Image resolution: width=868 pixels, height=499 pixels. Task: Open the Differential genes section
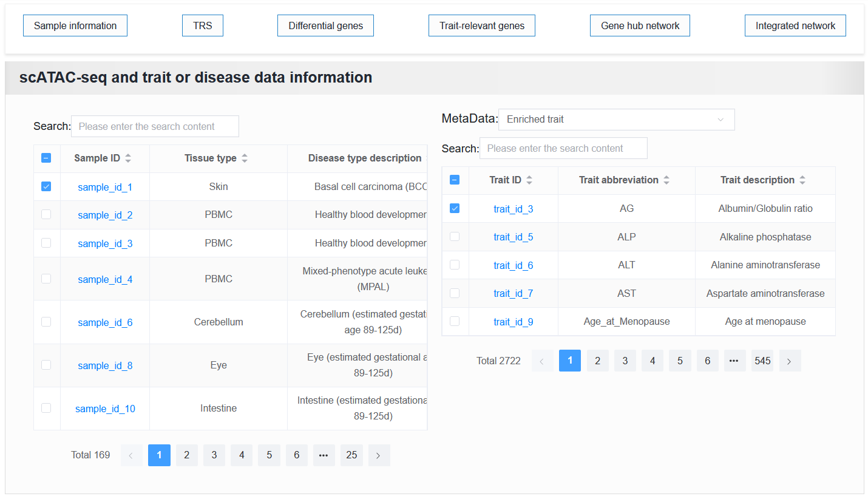325,25
